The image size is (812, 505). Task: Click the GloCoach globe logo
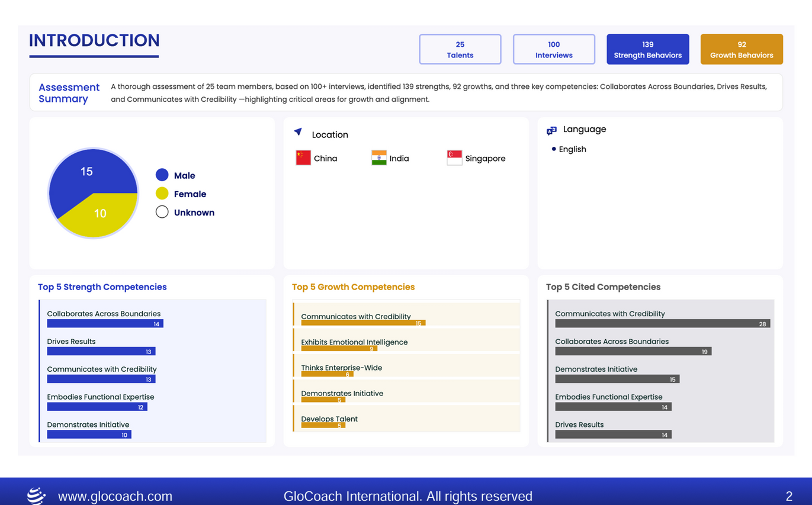click(x=37, y=496)
